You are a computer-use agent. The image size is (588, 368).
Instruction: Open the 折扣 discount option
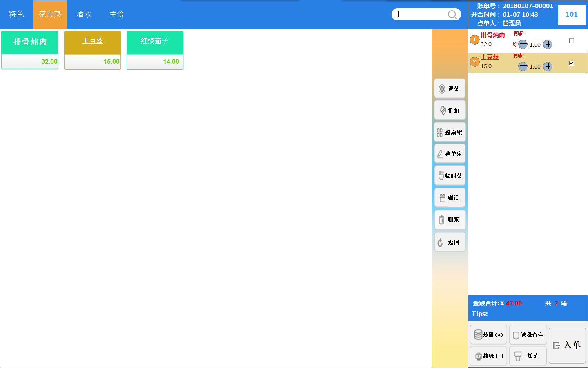click(450, 110)
